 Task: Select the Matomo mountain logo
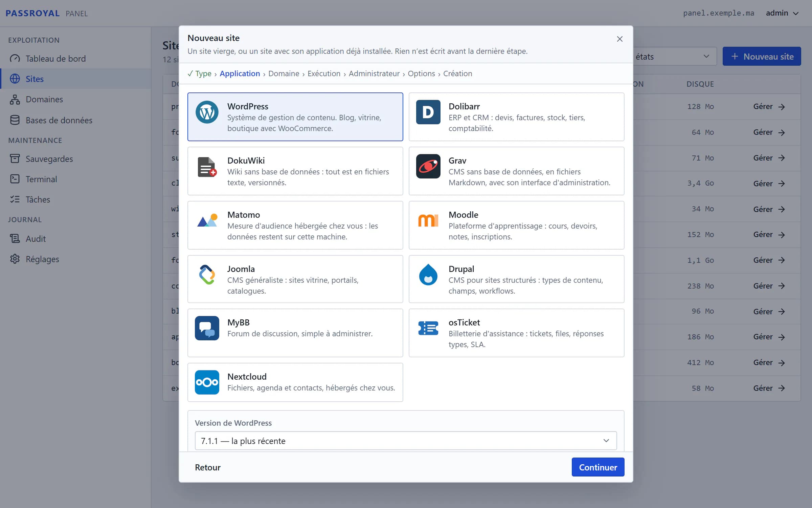tap(207, 220)
